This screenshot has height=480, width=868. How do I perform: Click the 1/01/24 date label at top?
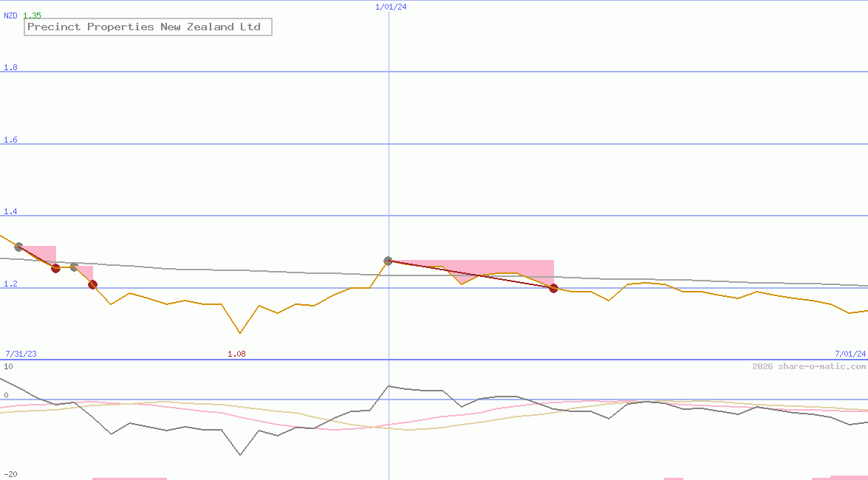391,7
